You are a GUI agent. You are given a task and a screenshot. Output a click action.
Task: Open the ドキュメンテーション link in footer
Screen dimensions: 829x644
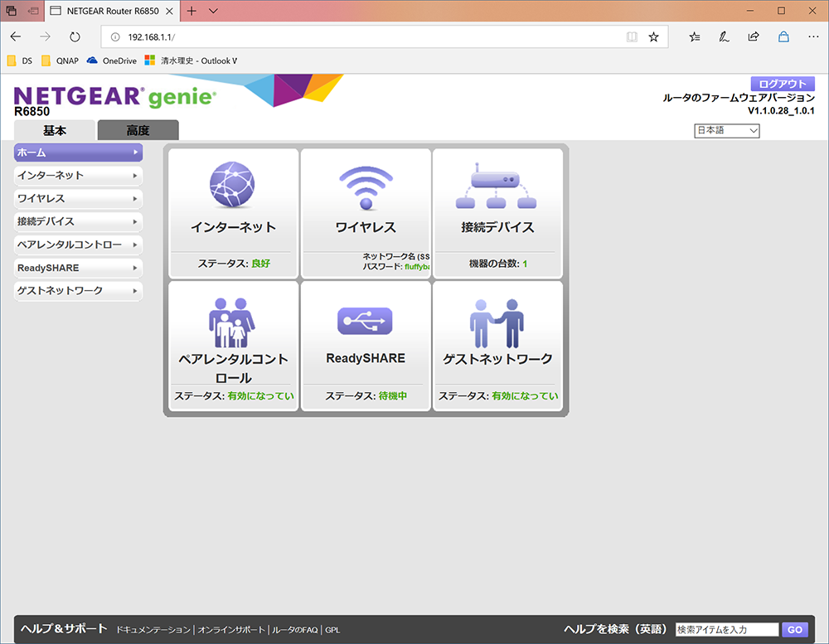point(153,630)
